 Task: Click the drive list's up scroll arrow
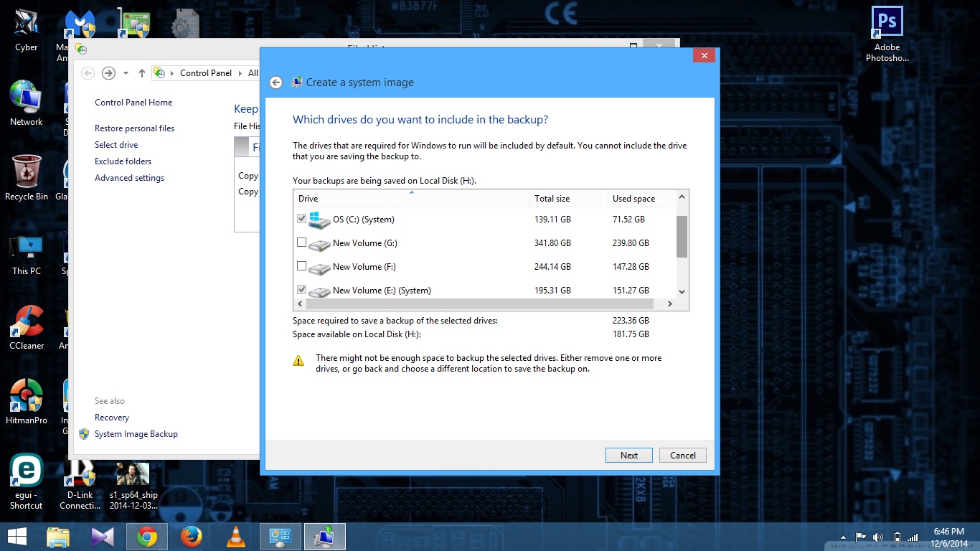(x=682, y=197)
